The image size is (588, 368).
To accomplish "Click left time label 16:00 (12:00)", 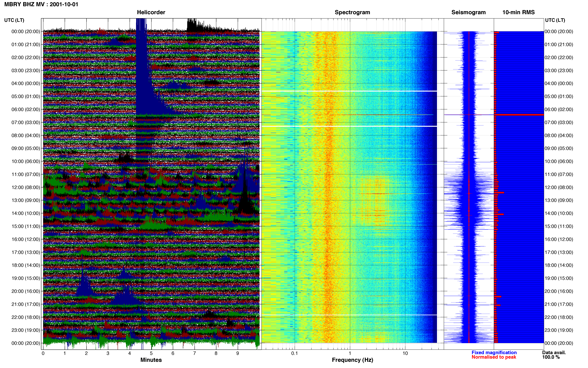I will 26,239.
